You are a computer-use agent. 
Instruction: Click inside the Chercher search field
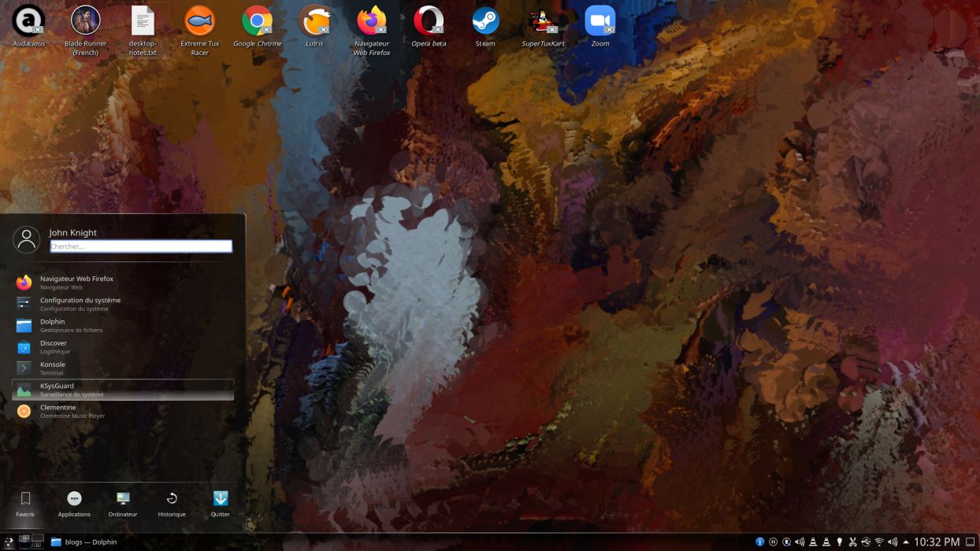tap(140, 246)
